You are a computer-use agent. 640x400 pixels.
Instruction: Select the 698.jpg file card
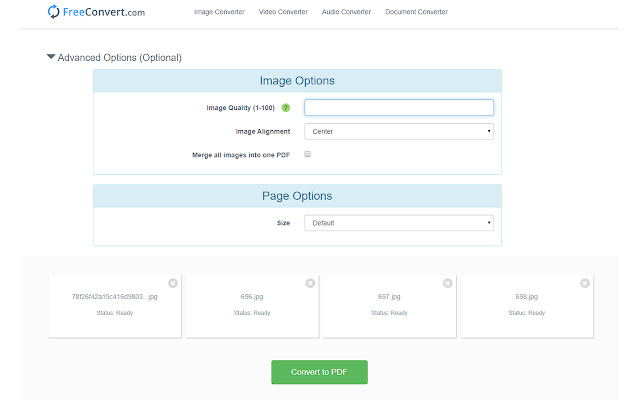coord(525,306)
